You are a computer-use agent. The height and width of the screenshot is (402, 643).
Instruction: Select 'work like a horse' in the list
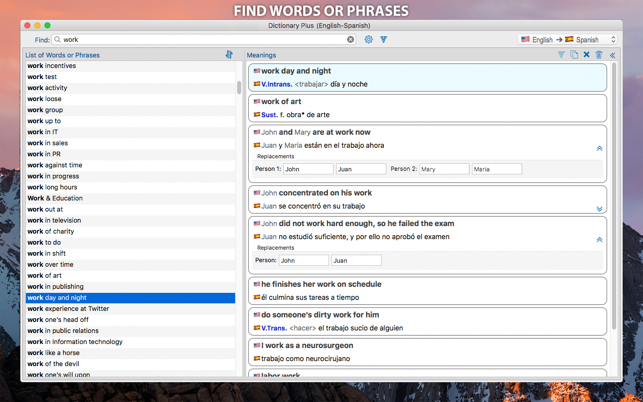click(x=130, y=353)
